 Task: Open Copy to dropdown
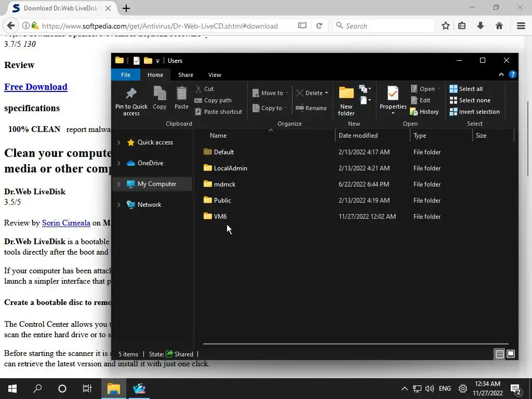pyautogui.click(x=270, y=108)
